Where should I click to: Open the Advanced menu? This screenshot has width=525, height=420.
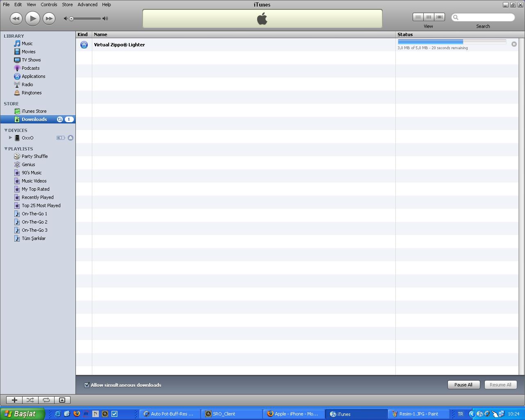pos(87,5)
